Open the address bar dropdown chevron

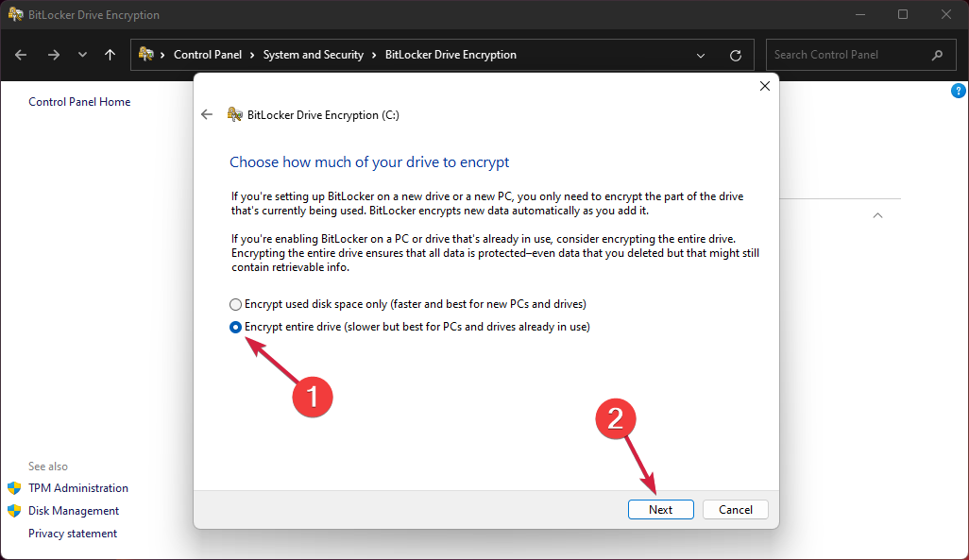tap(701, 55)
